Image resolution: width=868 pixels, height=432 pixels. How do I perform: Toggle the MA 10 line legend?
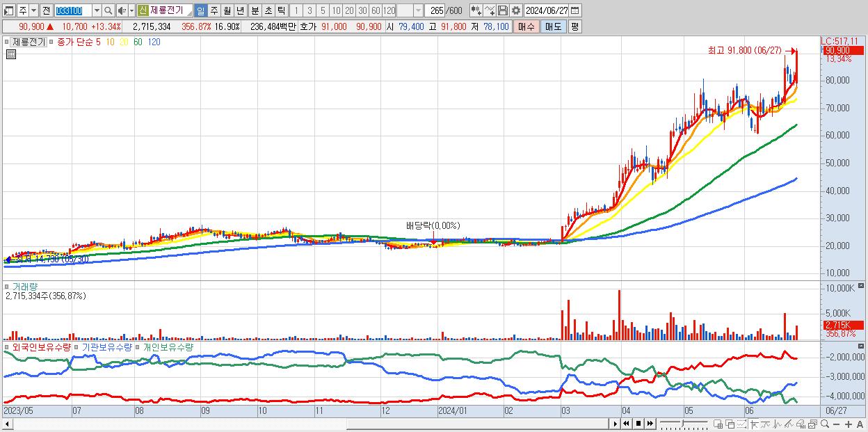[x=110, y=42]
